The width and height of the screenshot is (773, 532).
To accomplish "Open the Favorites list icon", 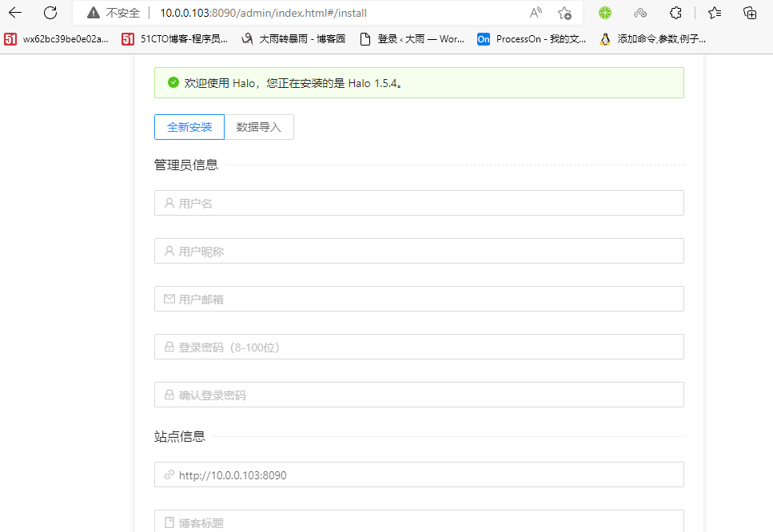I will (x=715, y=13).
